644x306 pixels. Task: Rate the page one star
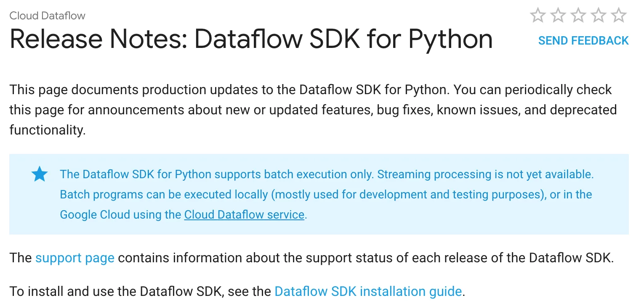[x=538, y=16]
